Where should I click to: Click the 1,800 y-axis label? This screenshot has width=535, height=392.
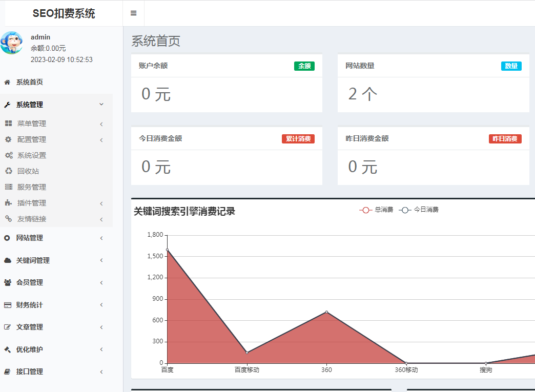click(x=155, y=235)
